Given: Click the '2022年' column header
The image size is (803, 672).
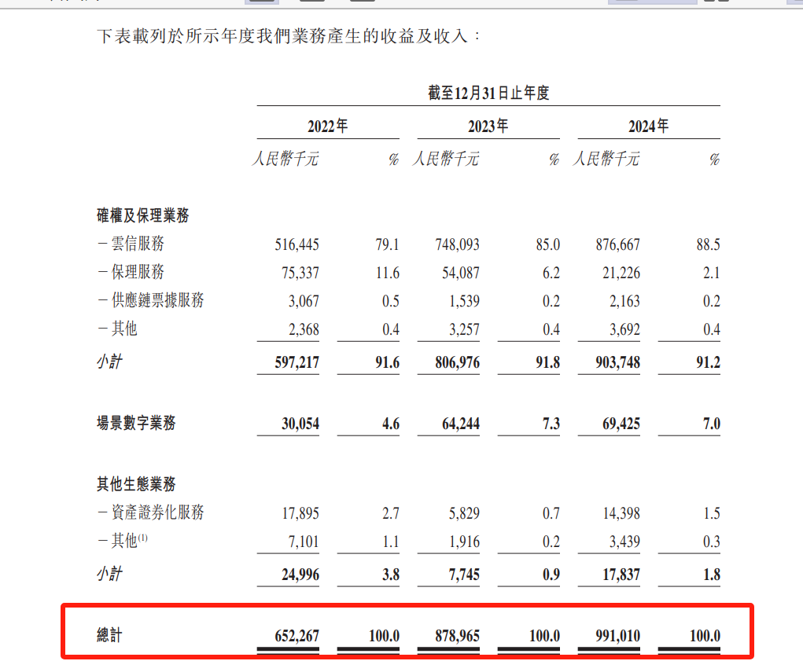Looking at the screenshot, I should (328, 126).
